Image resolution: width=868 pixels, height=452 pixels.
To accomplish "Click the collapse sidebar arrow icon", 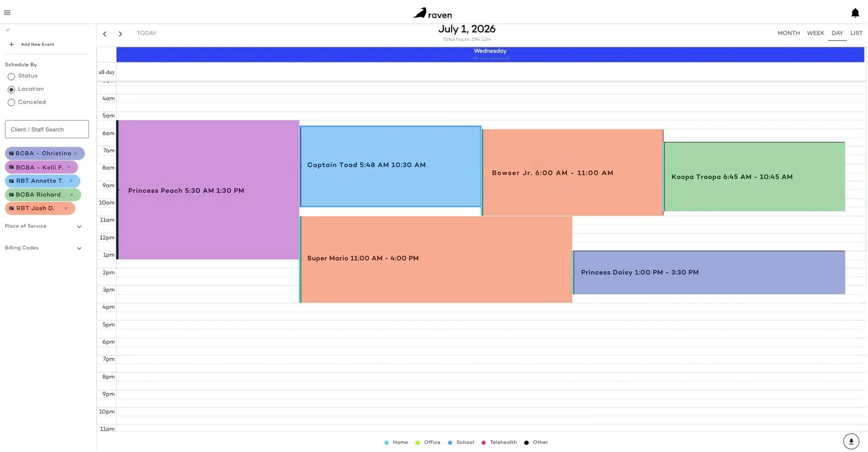I will coord(8,30).
